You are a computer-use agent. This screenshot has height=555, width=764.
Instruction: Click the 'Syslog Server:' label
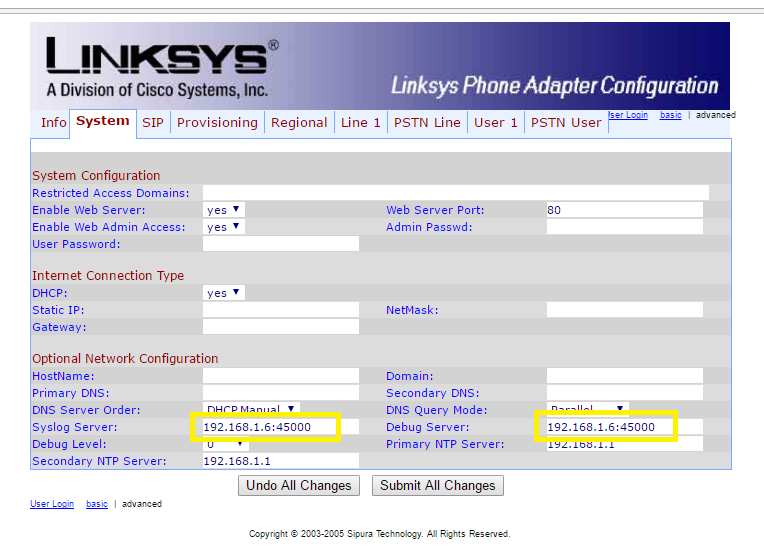(x=75, y=427)
